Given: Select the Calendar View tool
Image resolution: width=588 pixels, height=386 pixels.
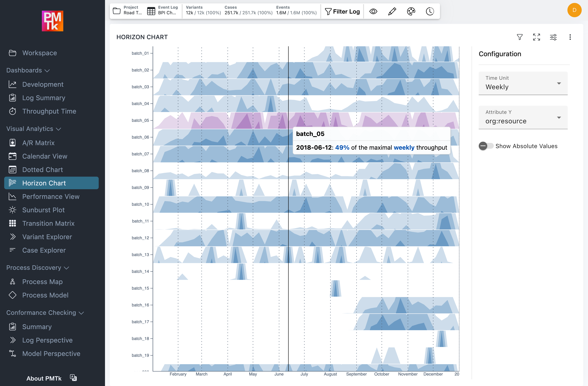Looking at the screenshot, I should [45, 156].
